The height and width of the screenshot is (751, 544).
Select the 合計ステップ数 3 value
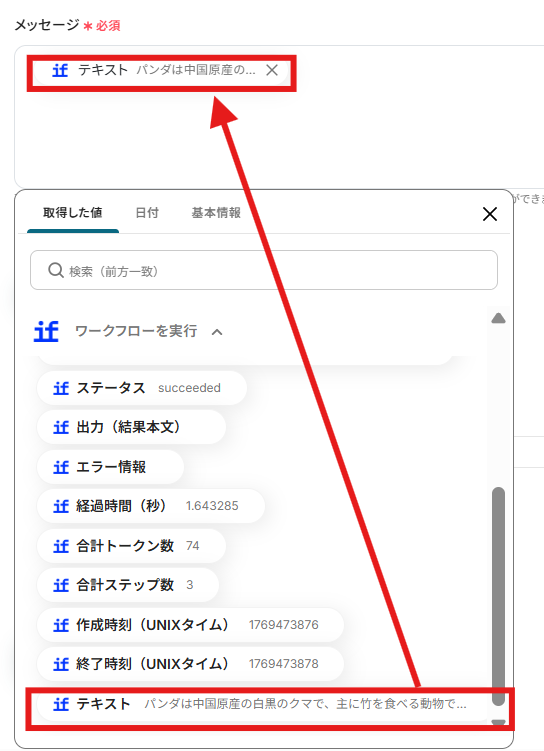[x=128, y=585]
